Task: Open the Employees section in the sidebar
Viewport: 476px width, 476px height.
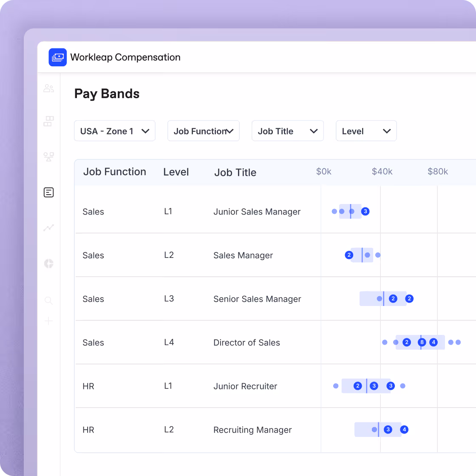Action: (x=48, y=88)
